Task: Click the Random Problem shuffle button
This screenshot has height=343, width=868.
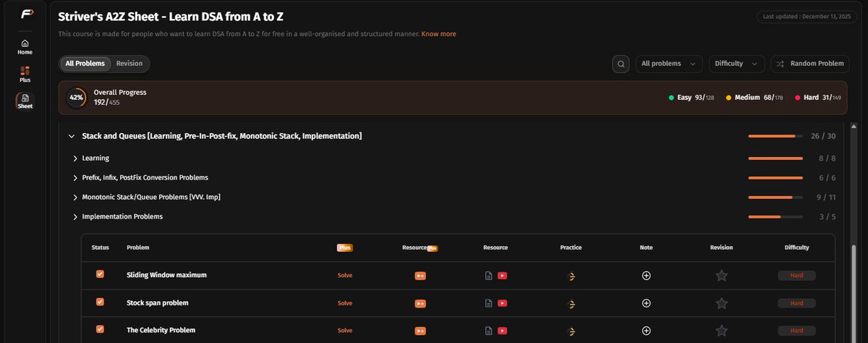Action: tap(810, 64)
